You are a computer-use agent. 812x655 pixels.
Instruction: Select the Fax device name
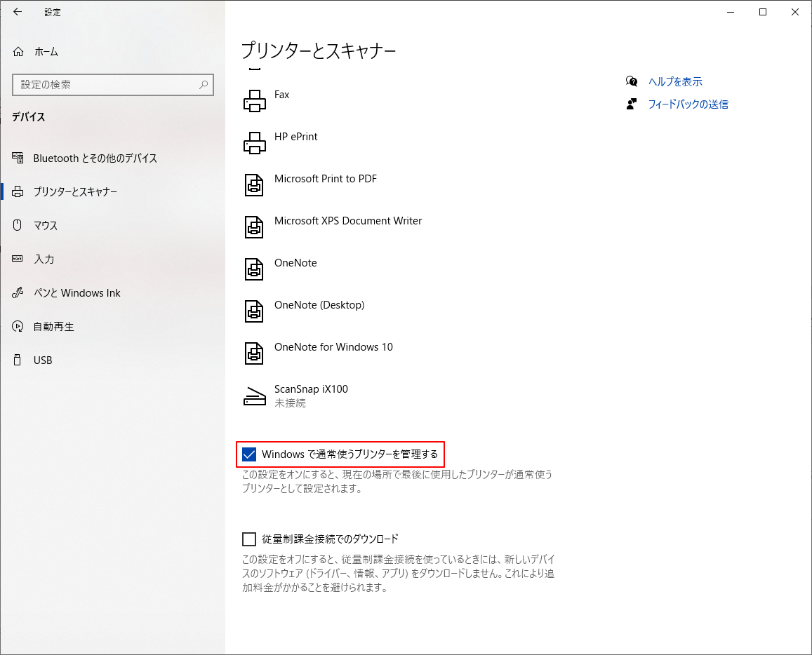point(281,95)
